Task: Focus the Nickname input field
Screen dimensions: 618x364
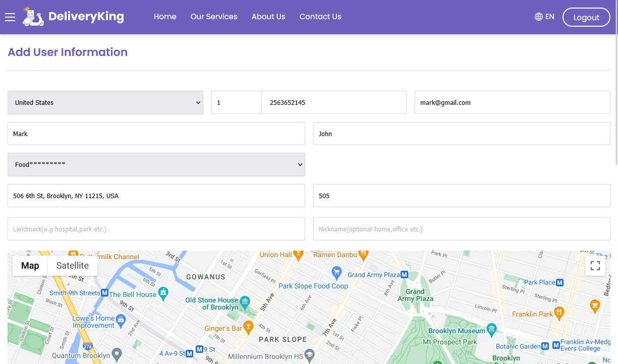Action: point(462,229)
